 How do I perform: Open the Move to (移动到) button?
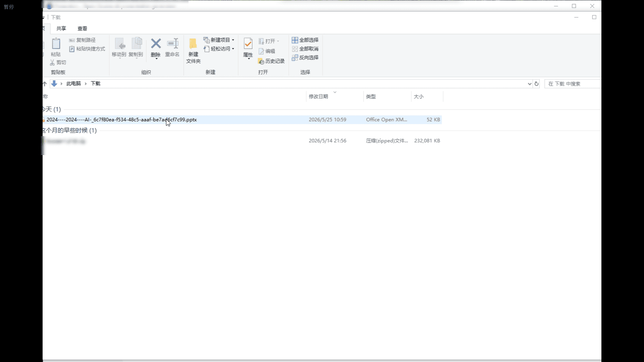pos(119,48)
